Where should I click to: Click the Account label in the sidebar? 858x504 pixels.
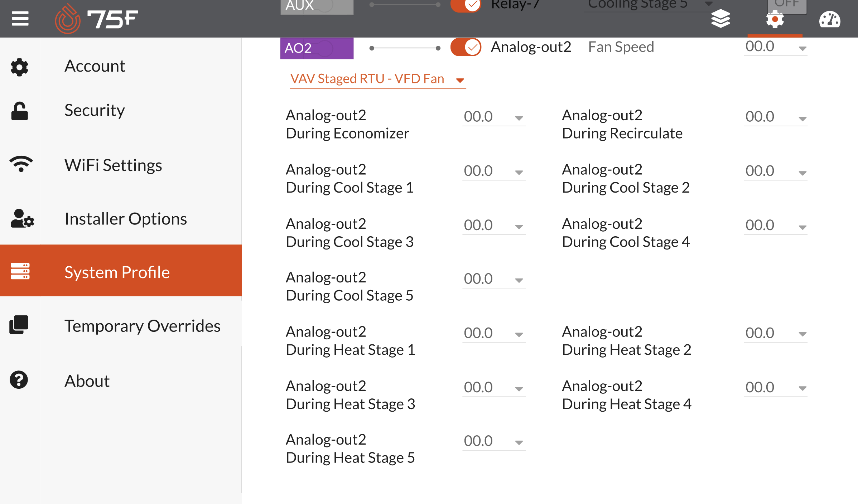(95, 66)
